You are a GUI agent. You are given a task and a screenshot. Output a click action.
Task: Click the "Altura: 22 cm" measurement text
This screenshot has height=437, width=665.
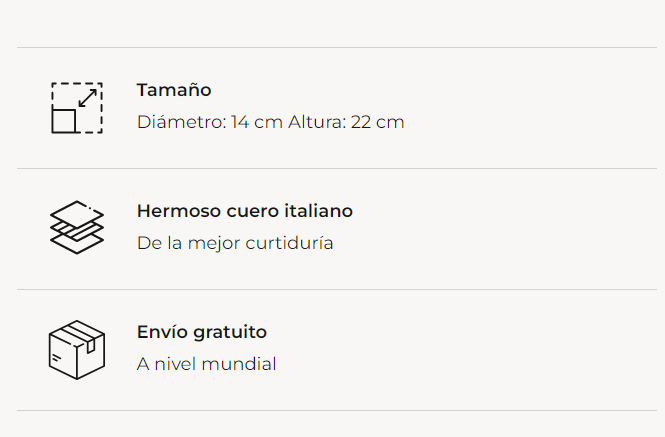coord(346,122)
